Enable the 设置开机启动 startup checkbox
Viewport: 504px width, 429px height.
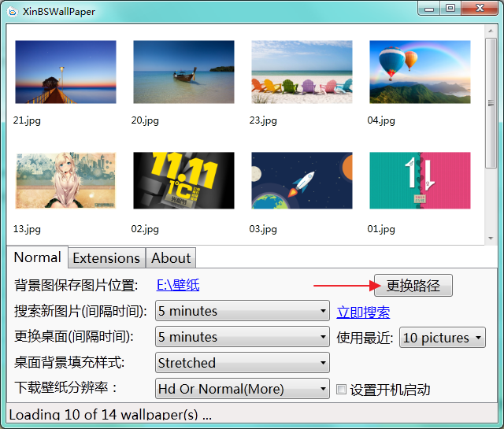coord(342,390)
